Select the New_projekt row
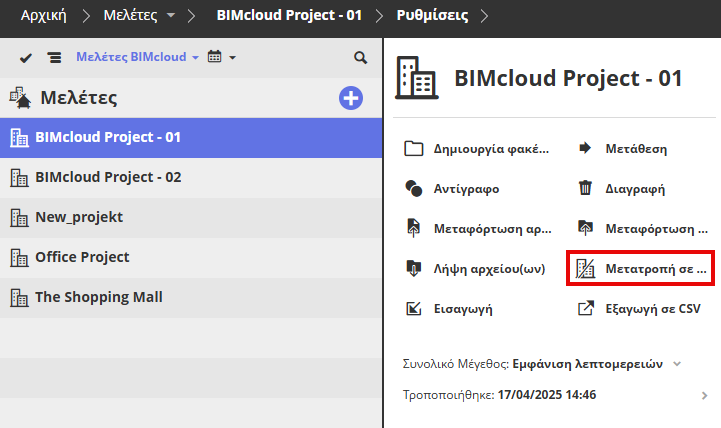This screenshot has width=721, height=428. point(191,217)
